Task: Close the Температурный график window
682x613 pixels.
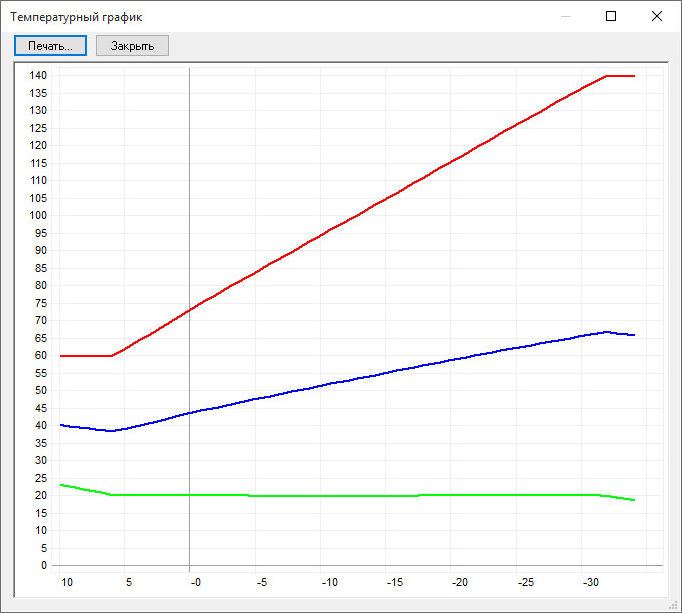Action: click(x=656, y=16)
